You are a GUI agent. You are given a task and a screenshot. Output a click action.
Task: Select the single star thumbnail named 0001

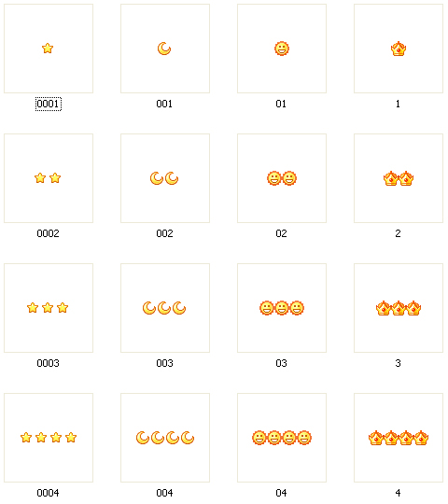49,49
